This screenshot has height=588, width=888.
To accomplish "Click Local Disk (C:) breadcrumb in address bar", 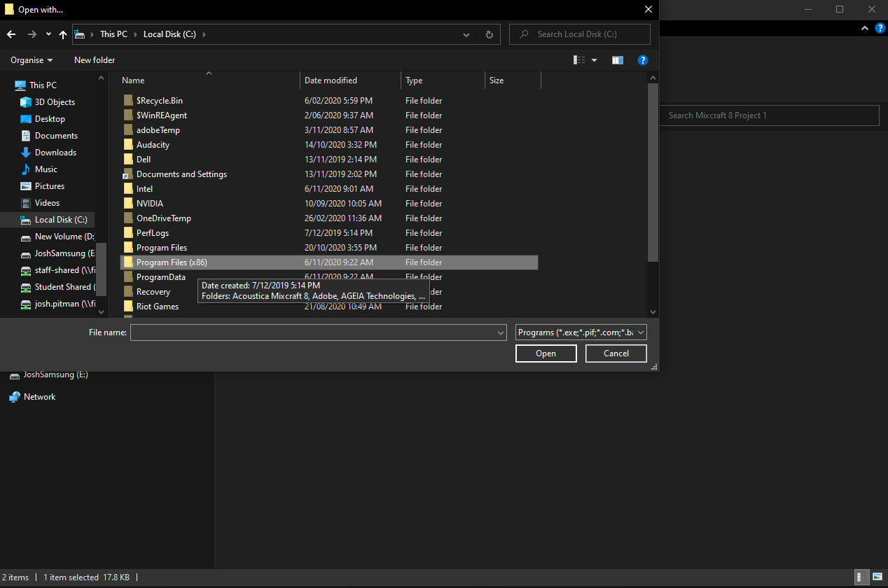I will pos(169,34).
